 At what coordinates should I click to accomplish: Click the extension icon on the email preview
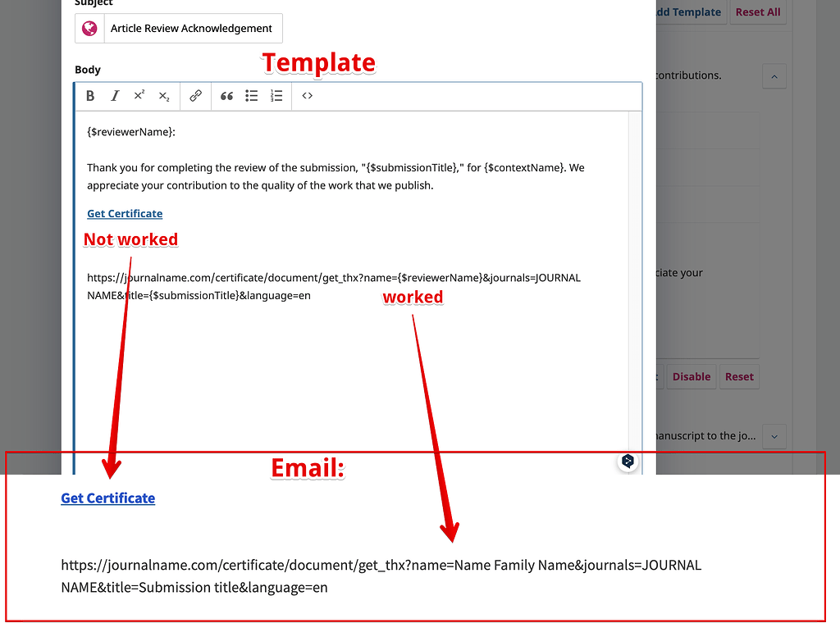[628, 462]
